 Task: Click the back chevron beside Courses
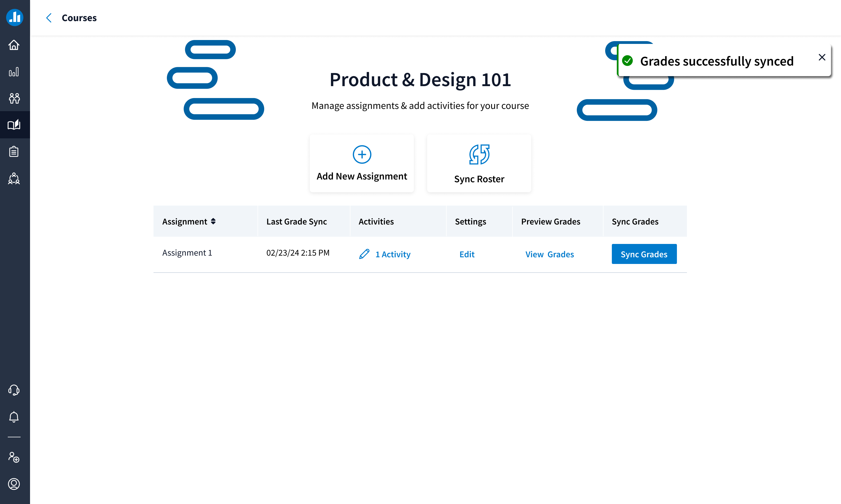[49, 18]
